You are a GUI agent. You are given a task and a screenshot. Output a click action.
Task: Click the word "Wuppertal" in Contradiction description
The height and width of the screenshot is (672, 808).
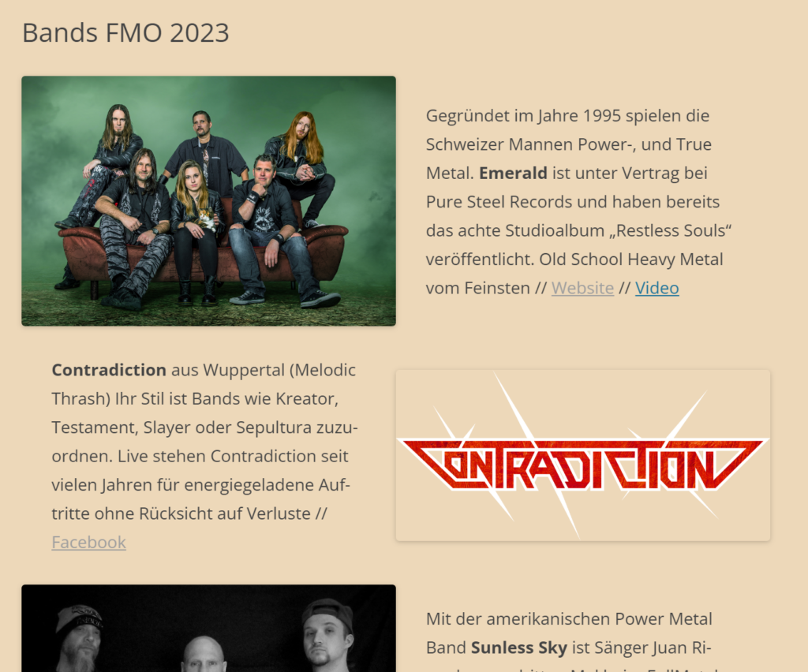pyautogui.click(x=244, y=370)
